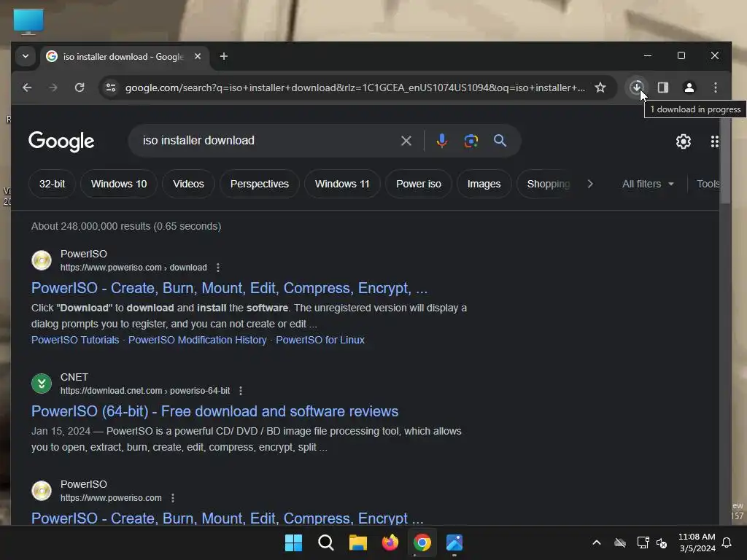Start voice search with microphone icon
This screenshot has height=560, width=747.
click(441, 141)
